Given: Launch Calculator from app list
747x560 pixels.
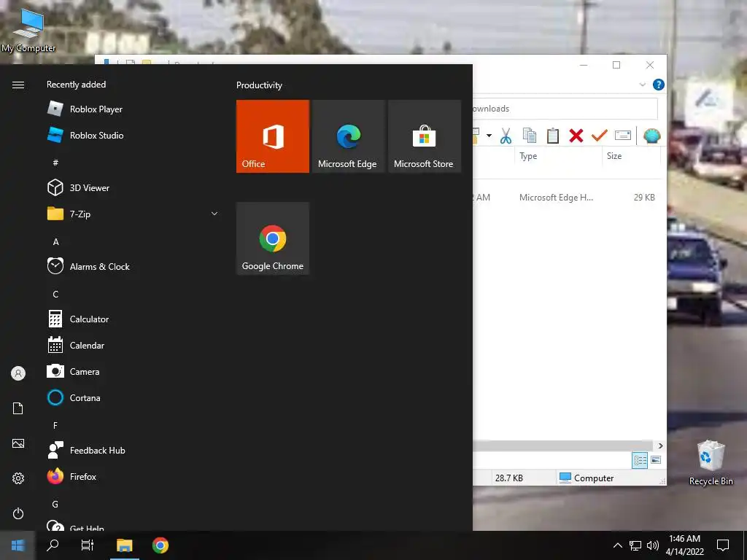Looking at the screenshot, I should point(133,319).
